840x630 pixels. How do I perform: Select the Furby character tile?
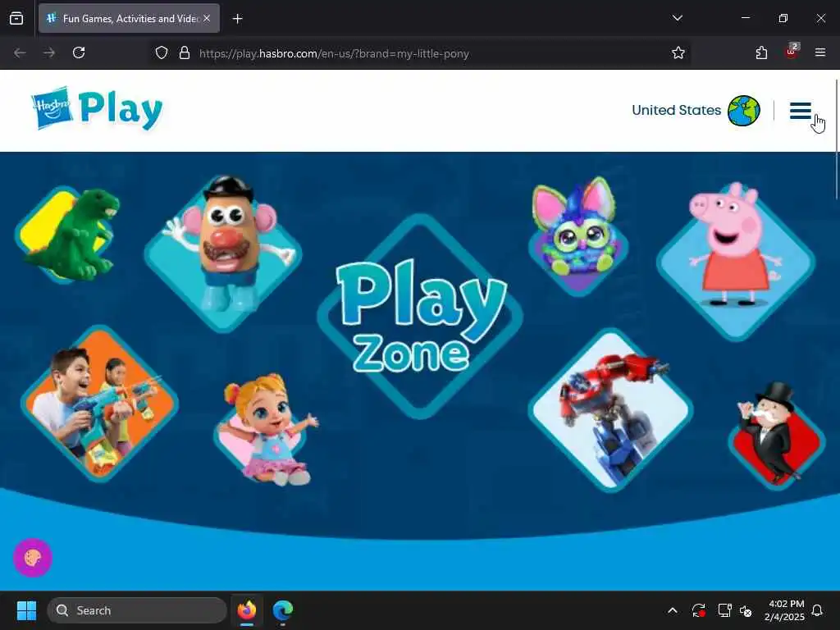577,236
